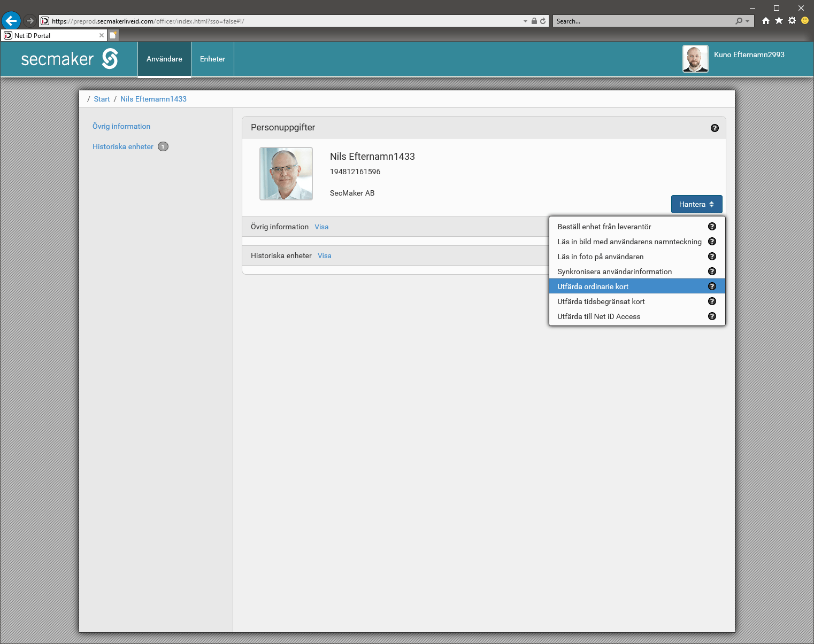This screenshot has width=814, height=644.
Task: Click Visa link next to Övrig information
Action: tap(321, 227)
